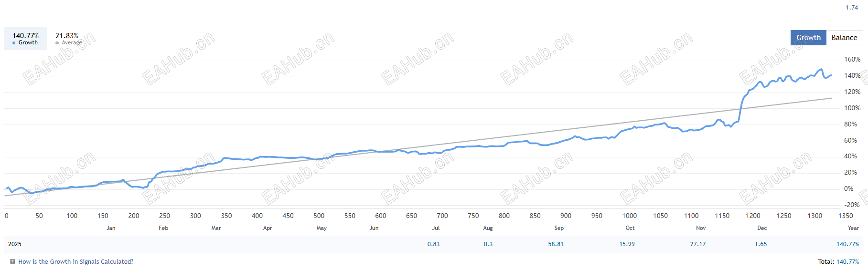The image size is (868, 270).
Task: Click the September value 58.81
Action: coord(556,244)
